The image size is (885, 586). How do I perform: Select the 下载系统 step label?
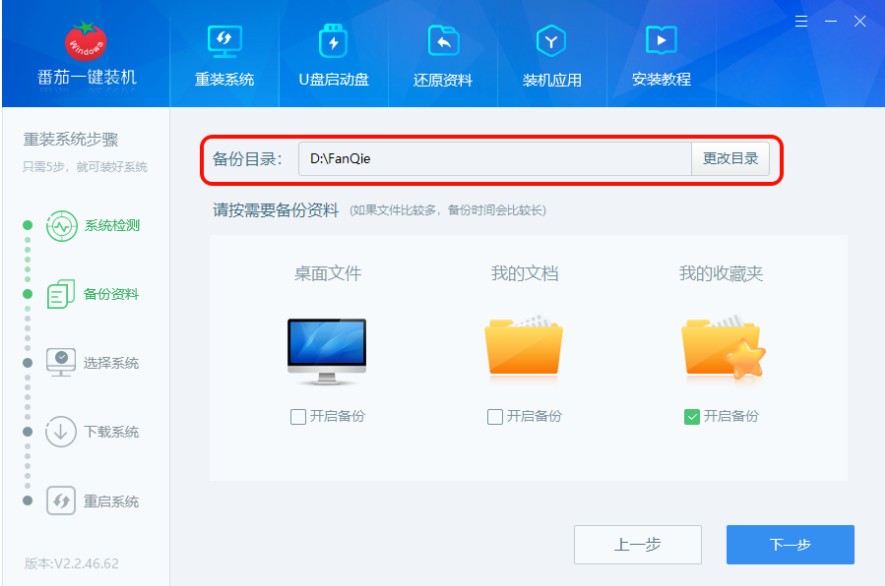pyautogui.click(x=111, y=432)
